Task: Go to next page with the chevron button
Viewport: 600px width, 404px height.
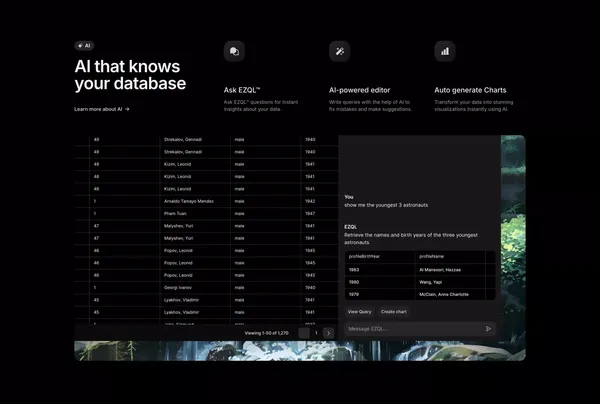Action: (328, 333)
